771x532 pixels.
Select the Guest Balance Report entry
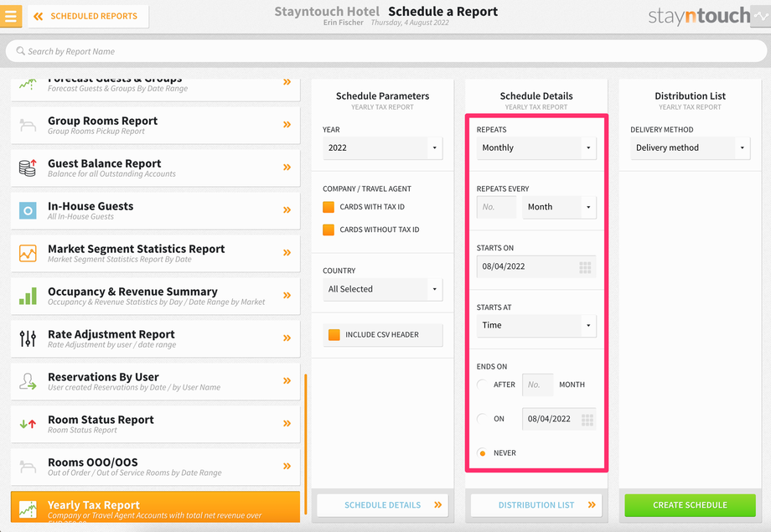pos(155,168)
